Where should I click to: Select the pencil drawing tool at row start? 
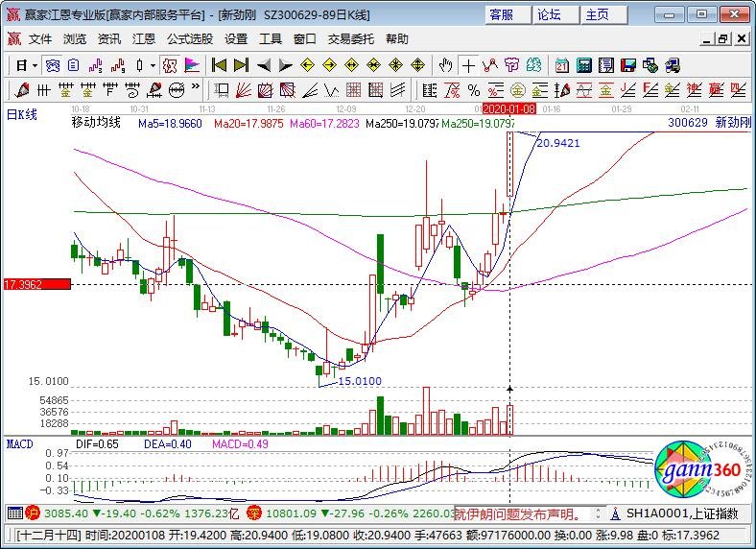coord(22,89)
